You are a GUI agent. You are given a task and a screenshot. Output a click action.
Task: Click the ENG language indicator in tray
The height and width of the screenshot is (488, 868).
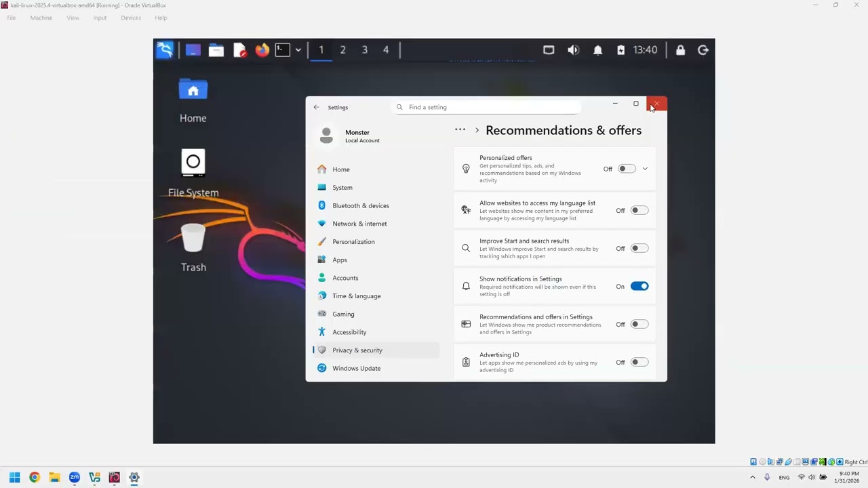(x=784, y=477)
